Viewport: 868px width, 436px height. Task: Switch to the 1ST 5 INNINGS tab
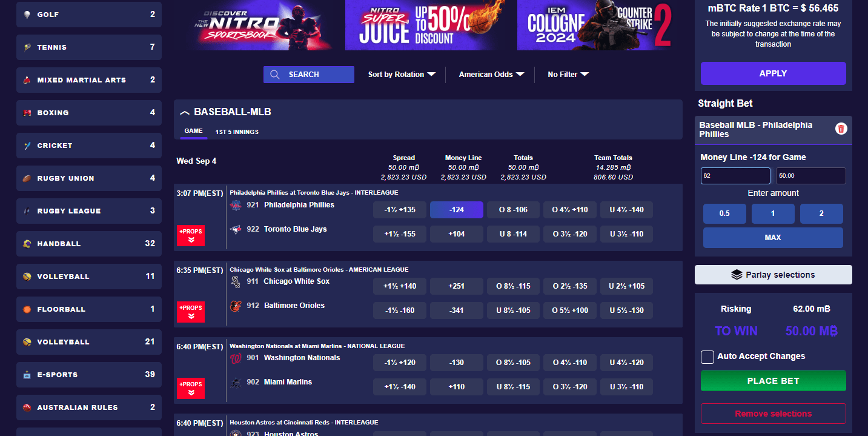pyautogui.click(x=237, y=132)
